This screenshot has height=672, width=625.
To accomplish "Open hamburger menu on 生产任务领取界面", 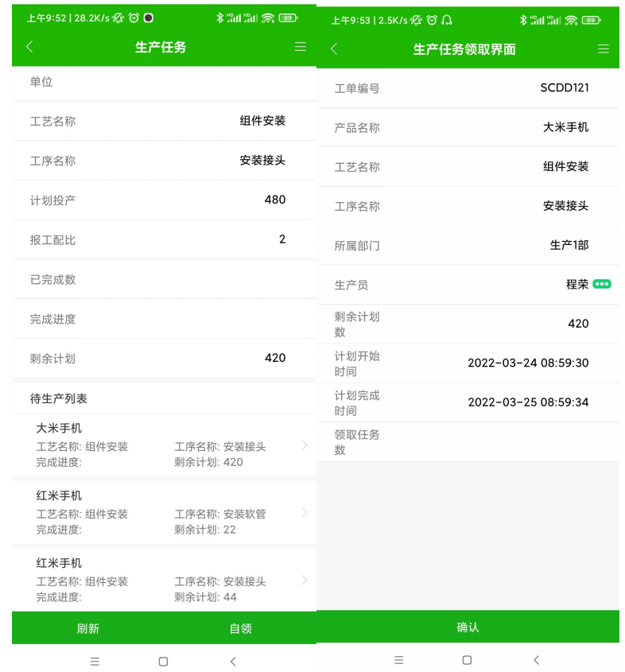I will click(x=604, y=49).
